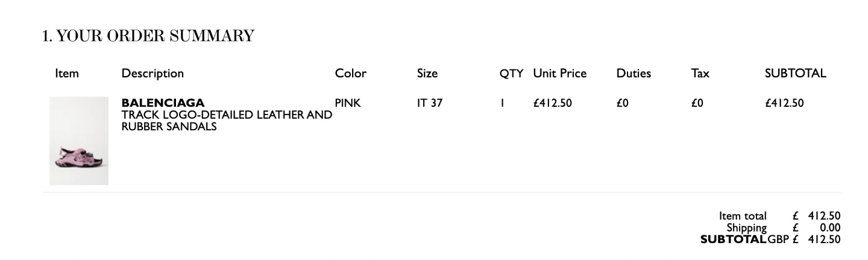Click the Your Order Summary heading
Screen dimensions: 868x260
coord(148,36)
